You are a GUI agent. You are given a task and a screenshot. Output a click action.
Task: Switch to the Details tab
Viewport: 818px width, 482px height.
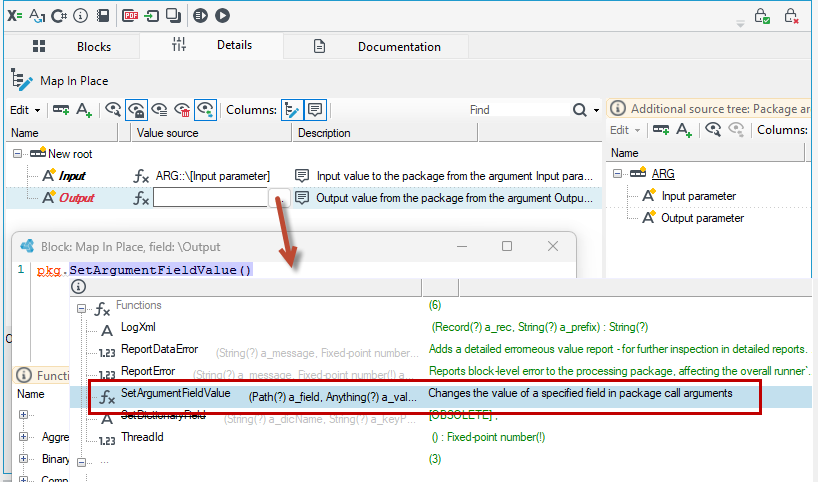[x=212, y=45]
